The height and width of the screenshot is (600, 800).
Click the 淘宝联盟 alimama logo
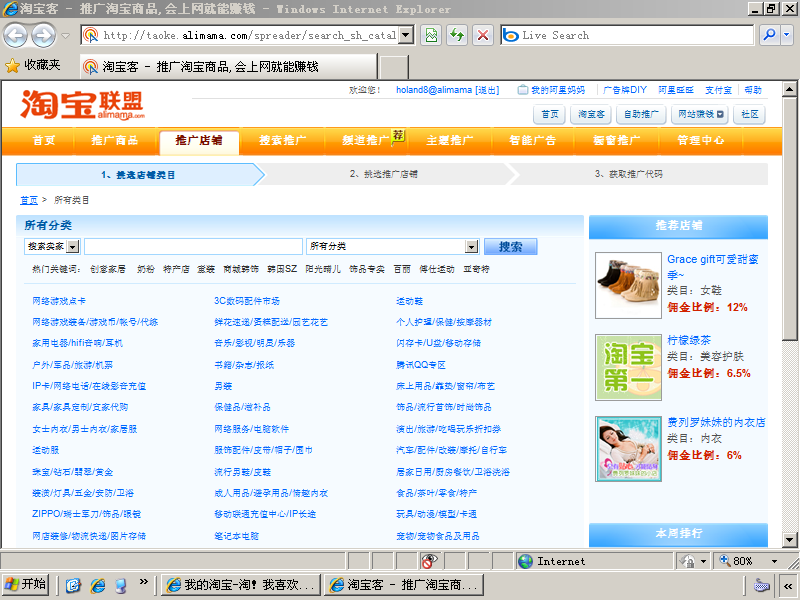click(82, 105)
